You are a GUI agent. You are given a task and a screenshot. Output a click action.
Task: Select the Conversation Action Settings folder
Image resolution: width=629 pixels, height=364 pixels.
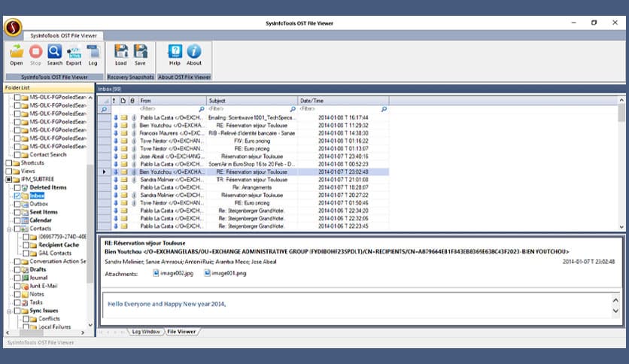click(58, 262)
